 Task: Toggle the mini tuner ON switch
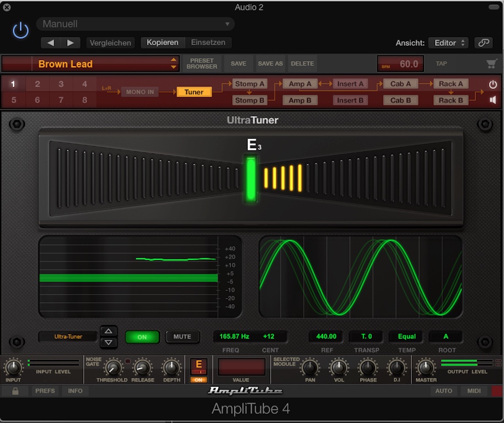(x=199, y=380)
